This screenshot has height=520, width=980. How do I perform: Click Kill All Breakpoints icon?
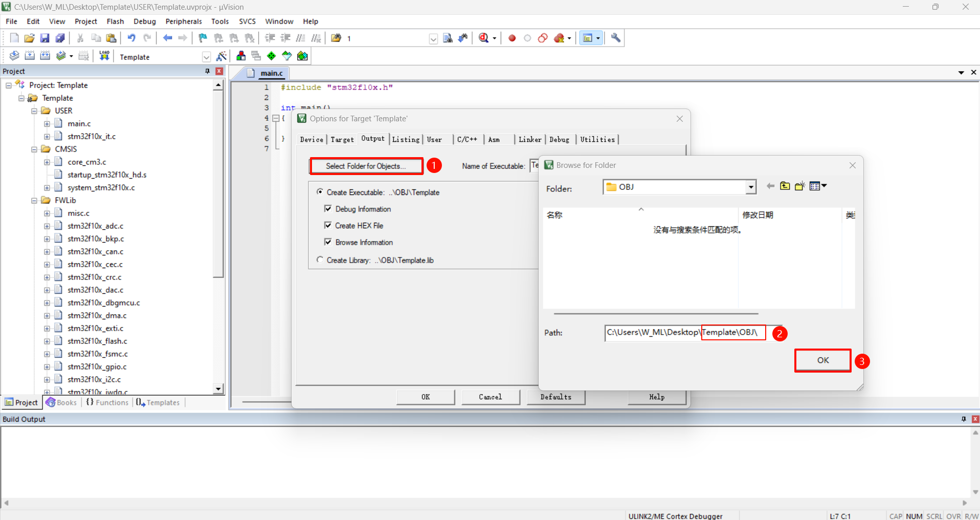click(x=559, y=38)
